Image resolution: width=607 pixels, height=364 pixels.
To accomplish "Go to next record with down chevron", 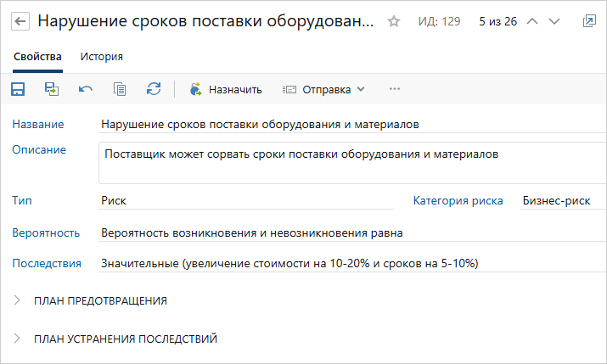I will [x=554, y=21].
